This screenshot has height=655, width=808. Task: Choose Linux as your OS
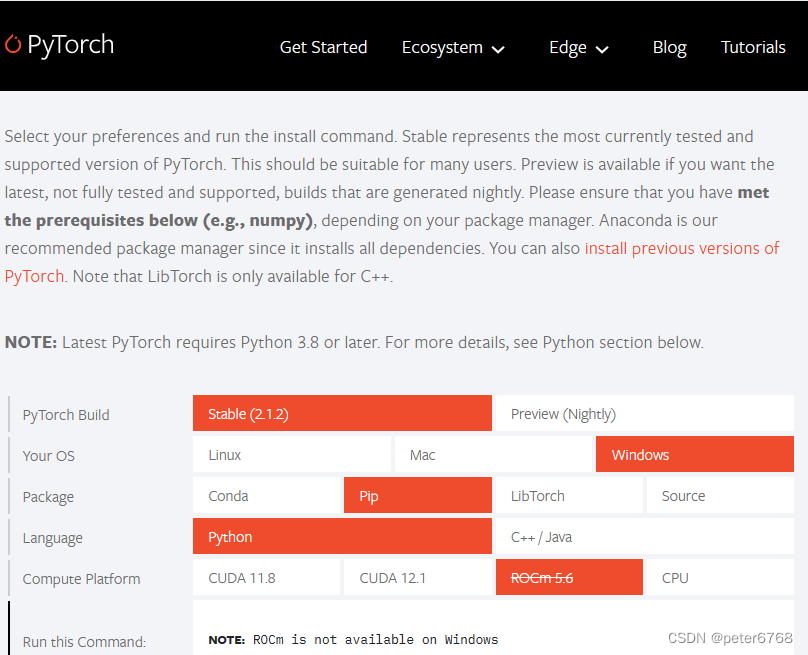point(292,455)
